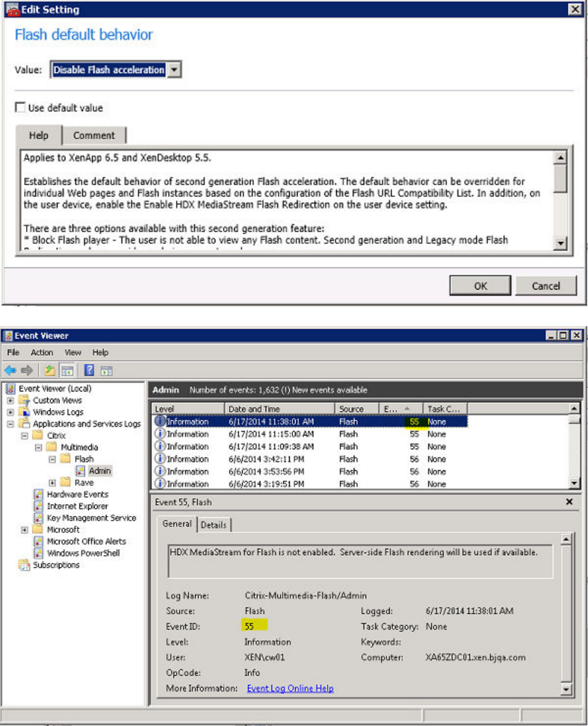The width and height of the screenshot is (588, 726).
Task: Sort events by Date and Time column
Action: click(280, 409)
